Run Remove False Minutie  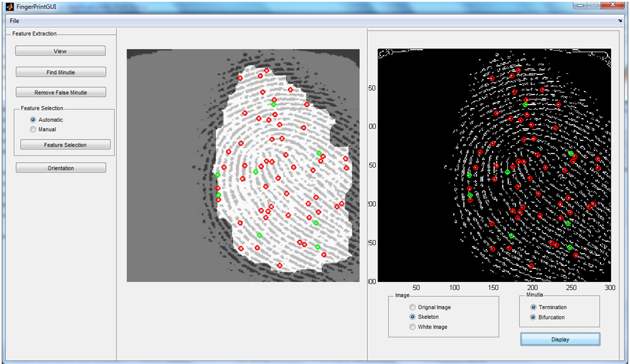coord(61,92)
